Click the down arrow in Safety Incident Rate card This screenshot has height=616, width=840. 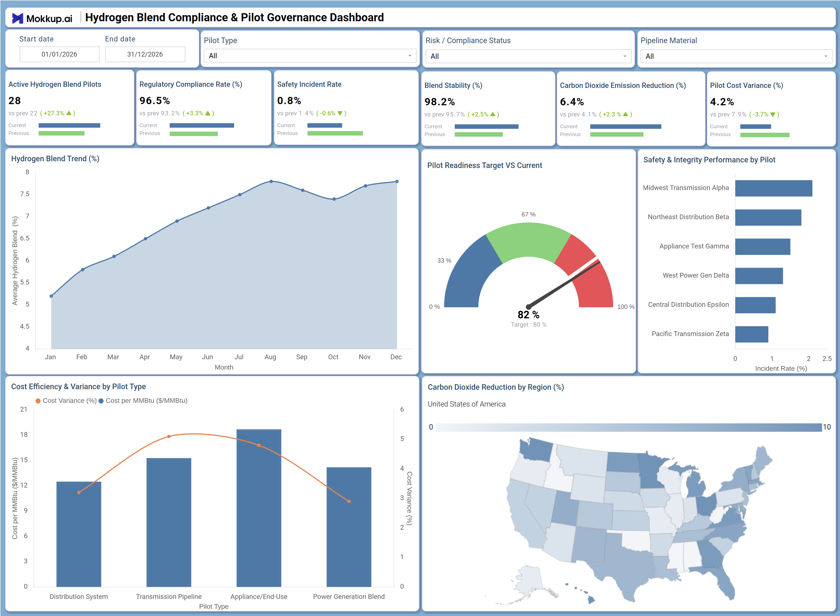(340, 113)
